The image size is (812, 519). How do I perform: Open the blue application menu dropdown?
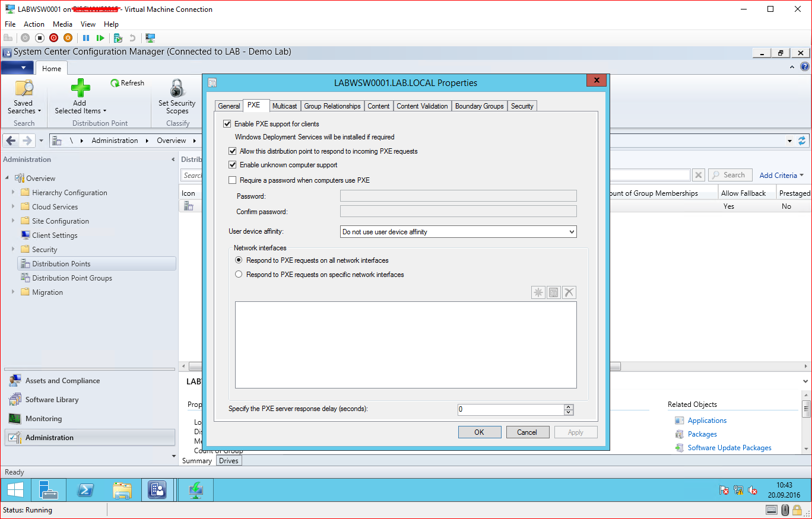(x=17, y=68)
